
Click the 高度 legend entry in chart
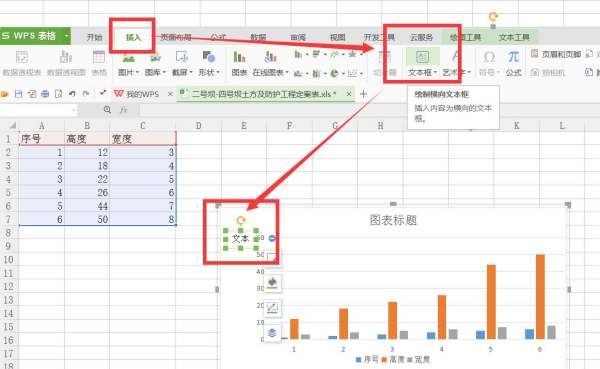coord(393,359)
